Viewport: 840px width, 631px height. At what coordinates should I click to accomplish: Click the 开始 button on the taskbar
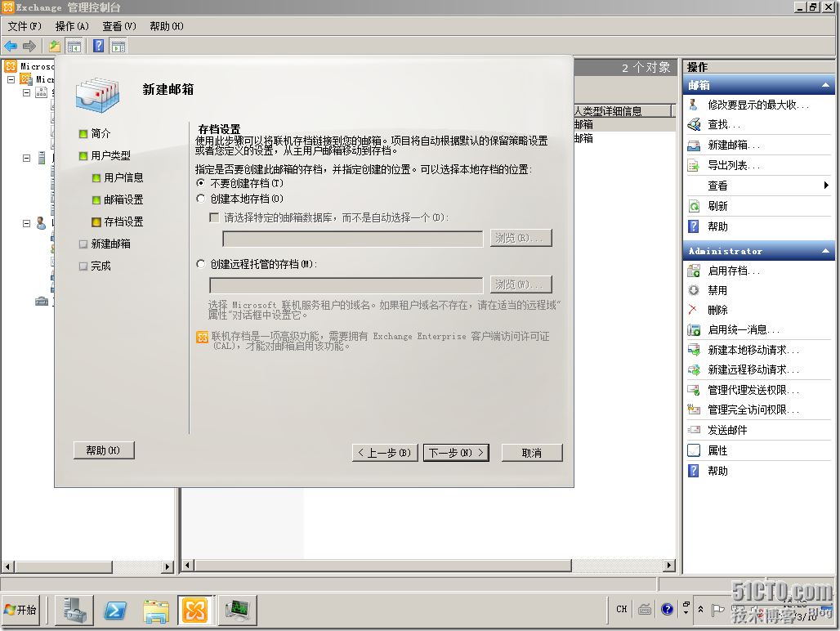21,610
